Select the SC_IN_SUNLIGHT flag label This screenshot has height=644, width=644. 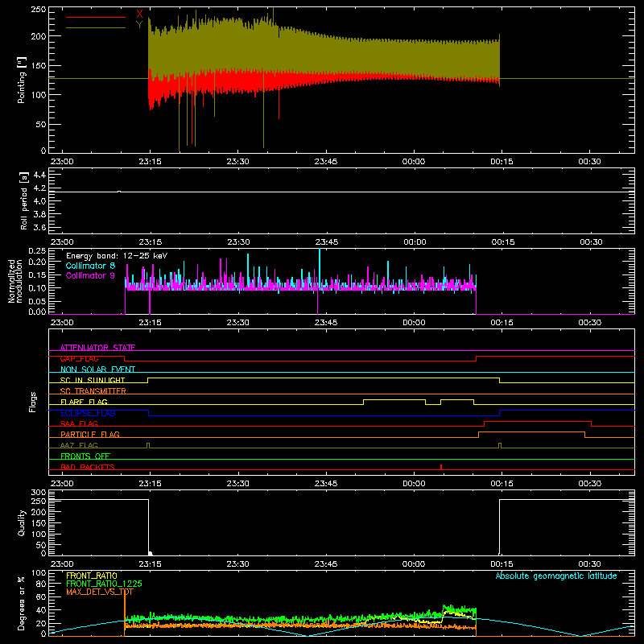click(x=93, y=380)
